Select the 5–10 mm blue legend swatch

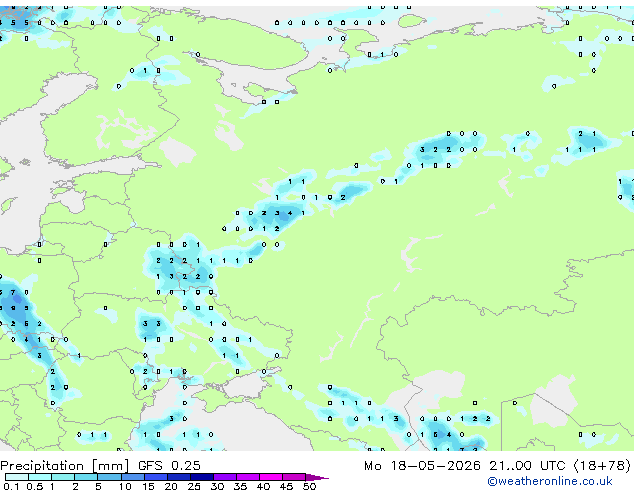click(x=109, y=477)
